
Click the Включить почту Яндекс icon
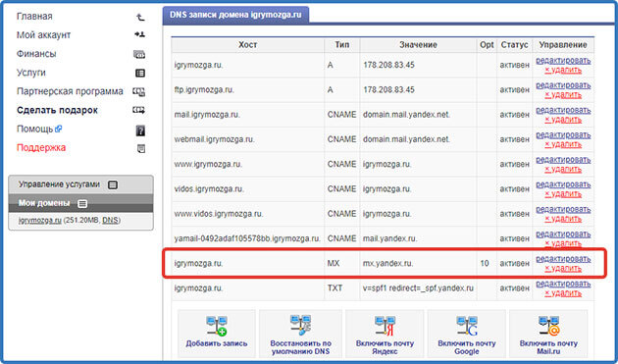pos(385,326)
